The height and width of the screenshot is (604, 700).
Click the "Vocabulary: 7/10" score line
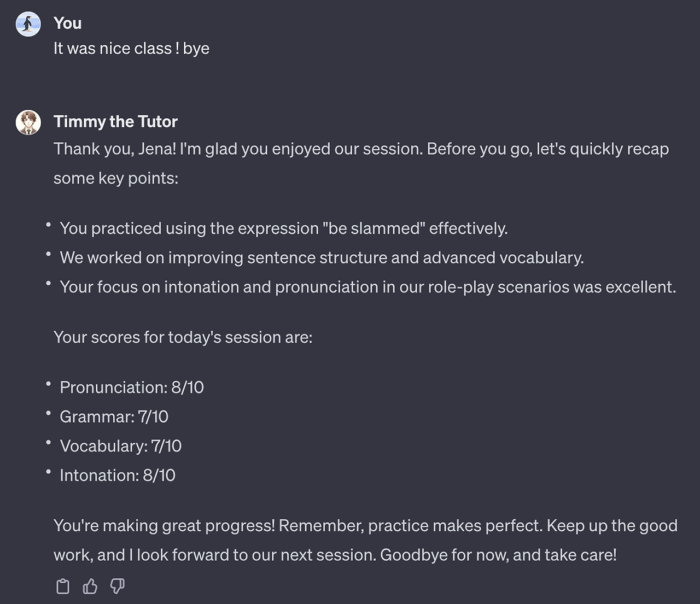[120, 446]
